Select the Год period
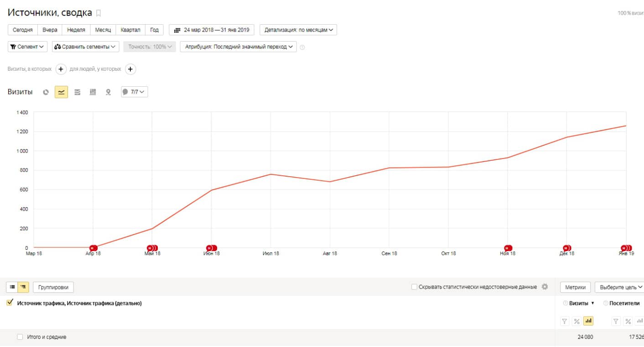The height and width of the screenshot is (347, 644). coord(154,30)
